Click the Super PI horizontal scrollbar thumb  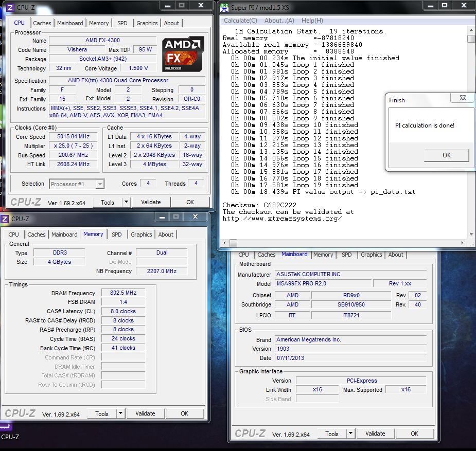point(233,243)
